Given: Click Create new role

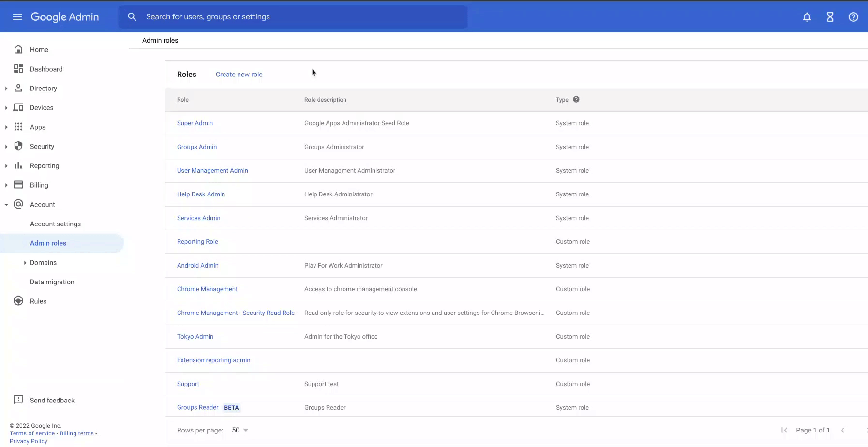Looking at the screenshot, I should point(239,74).
